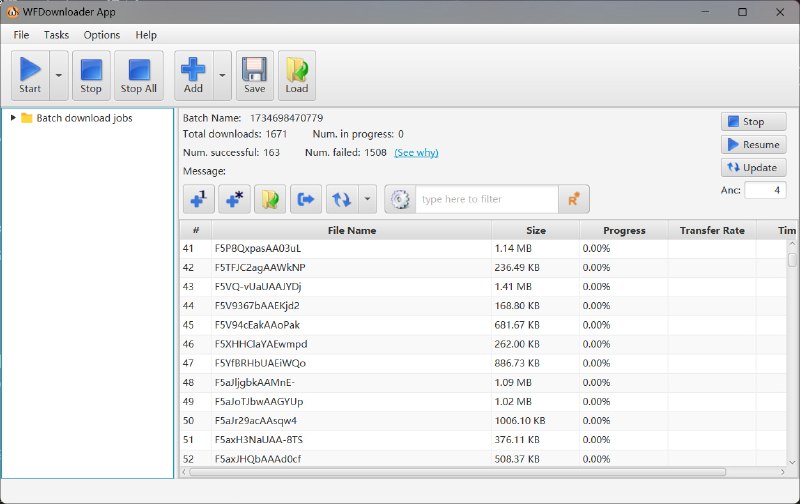This screenshot has height=504, width=800.
Task: Open the Tasks menu
Action: coord(56,35)
